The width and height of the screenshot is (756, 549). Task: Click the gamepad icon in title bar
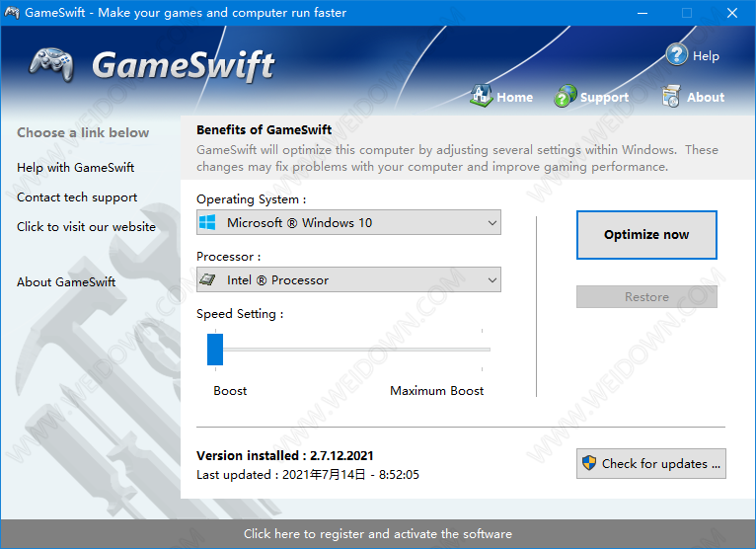(x=12, y=13)
